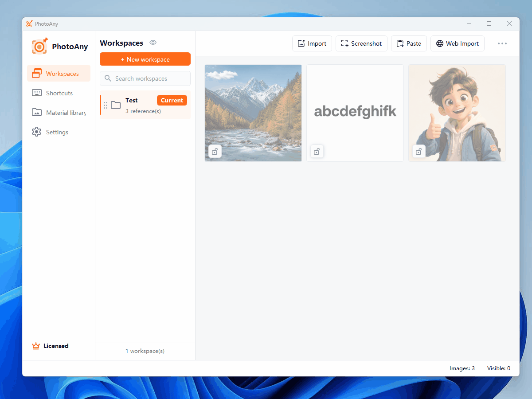Open the Material library section
Image resolution: width=532 pixels, height=399 pixels.
(x=59, y=113)
